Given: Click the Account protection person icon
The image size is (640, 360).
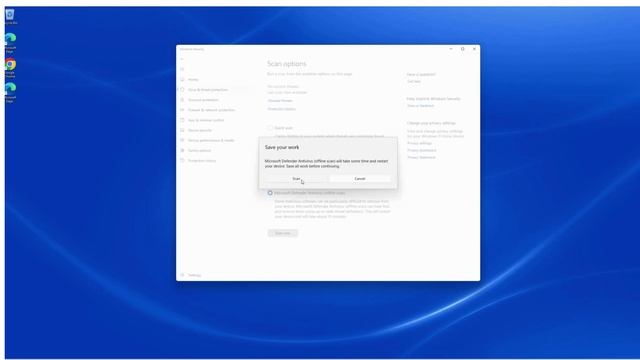Looking at the screenshot, I should point(182,100).
